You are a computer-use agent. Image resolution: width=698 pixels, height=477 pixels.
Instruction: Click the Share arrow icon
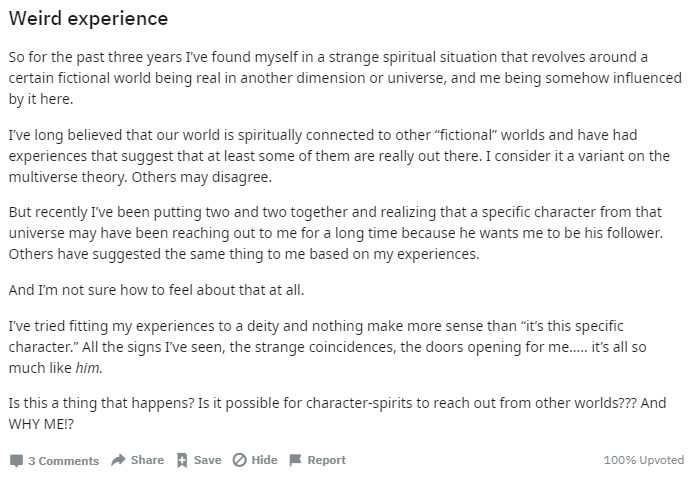click(x=118, y=460)
